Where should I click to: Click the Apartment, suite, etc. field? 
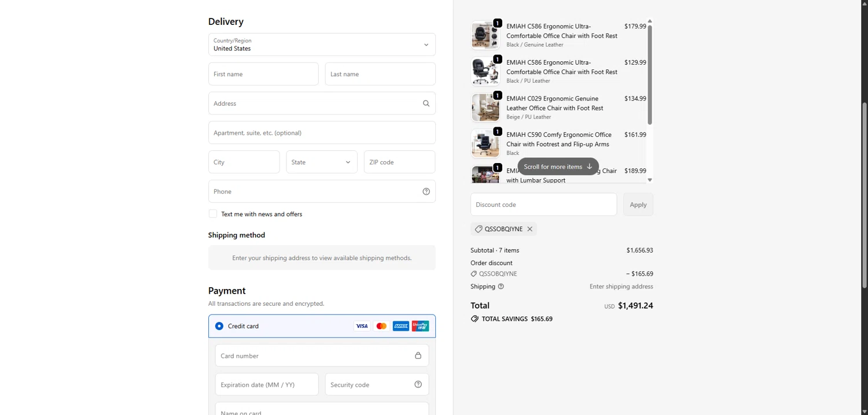click(x=322, y=132)
